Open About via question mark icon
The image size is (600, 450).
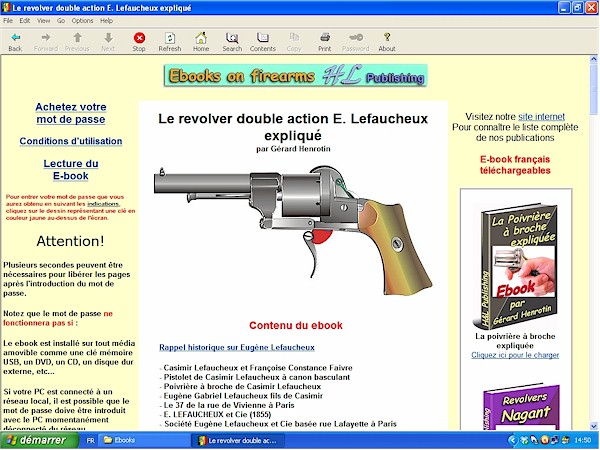pos(387,38)
